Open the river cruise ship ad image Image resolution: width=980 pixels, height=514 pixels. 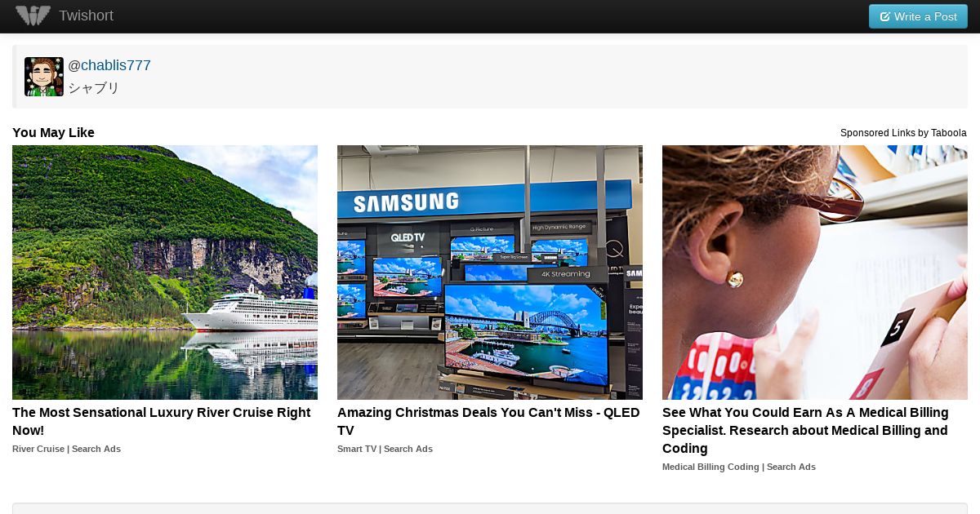click(165, 273)
